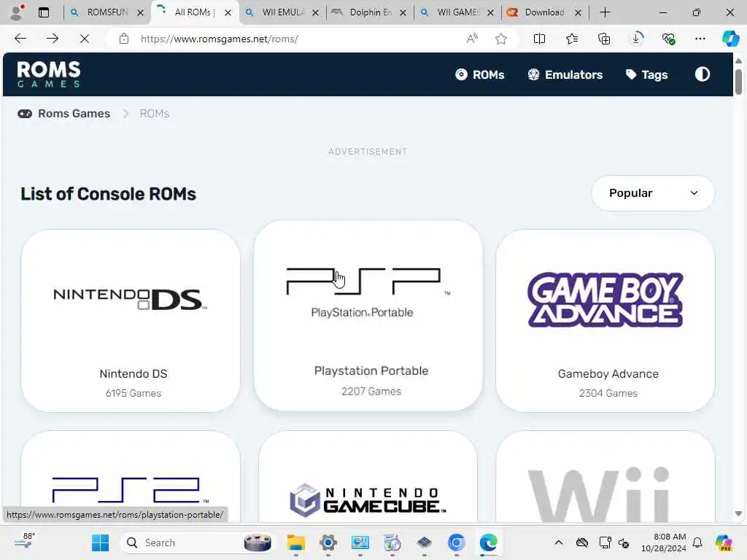Open the notifications bell
The image size is (747, 560).
click(x=697, y=542)
